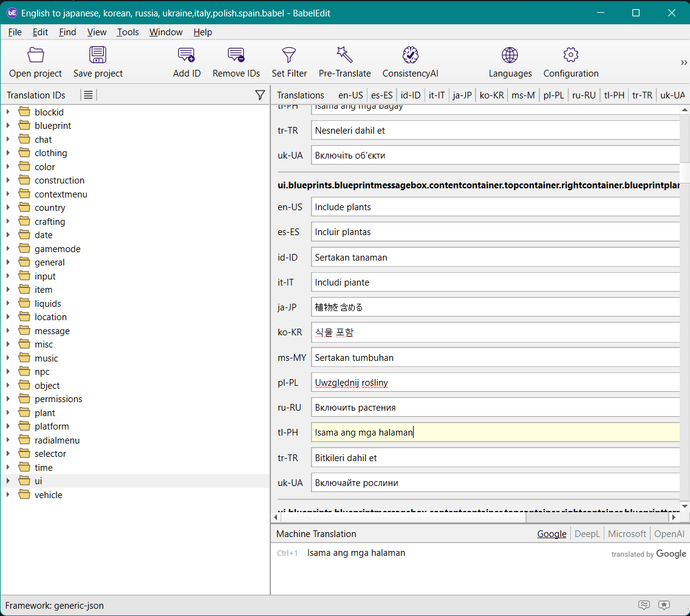
Task: Apply the Google suggestion 'Isama ang mga halaman'
Action: pos(356,553)
